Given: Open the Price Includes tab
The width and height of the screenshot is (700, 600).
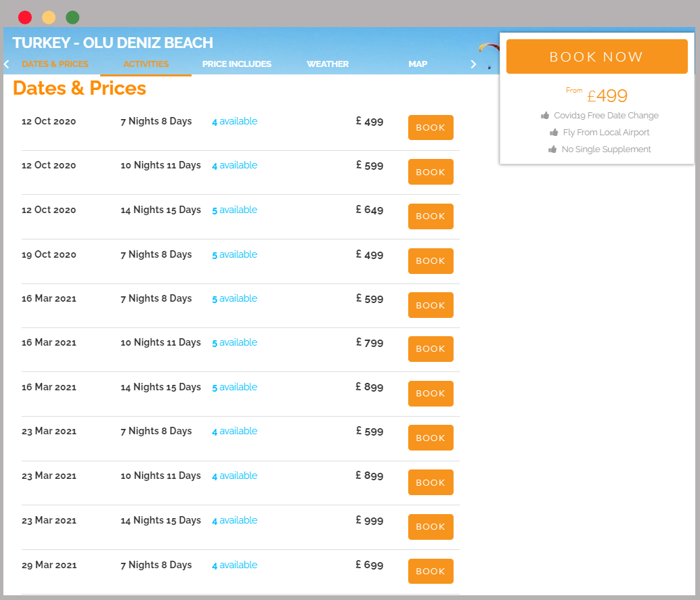Looking at the screenshot, I should [x=236, y=64].
